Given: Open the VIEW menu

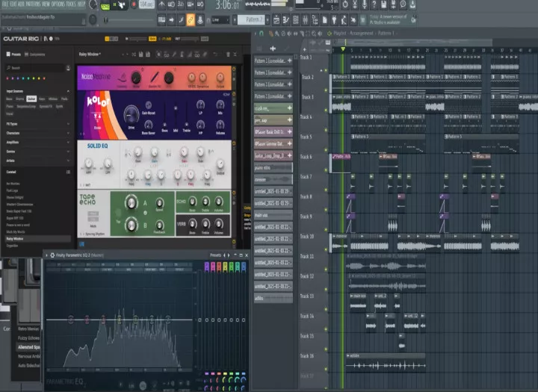Looking at the screenshot, I should pos(46,4).
